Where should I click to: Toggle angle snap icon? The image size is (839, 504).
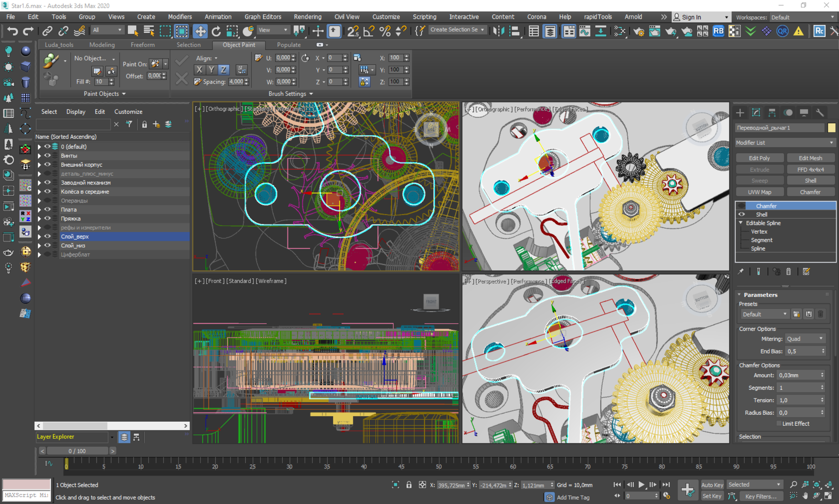coord(369,31)
